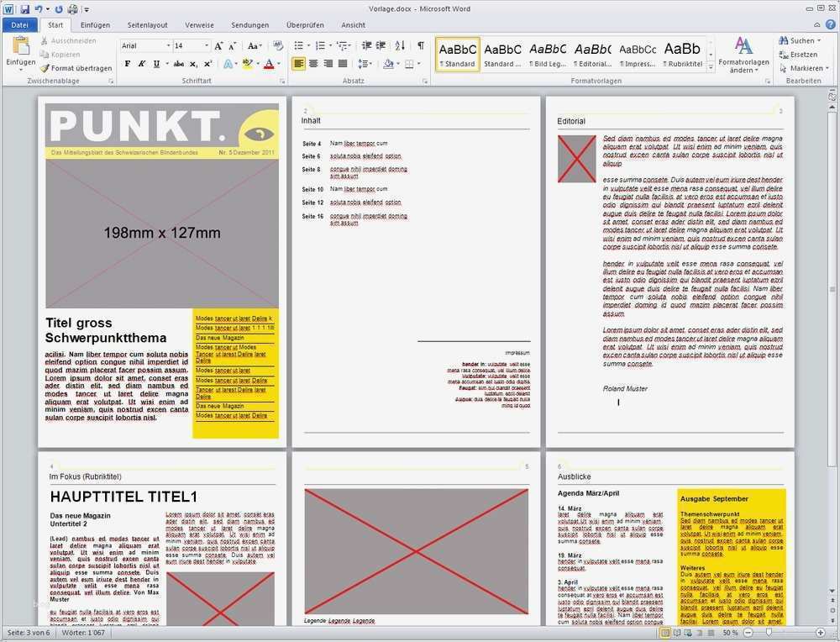Toggle subscript formatting

point(193,64)
